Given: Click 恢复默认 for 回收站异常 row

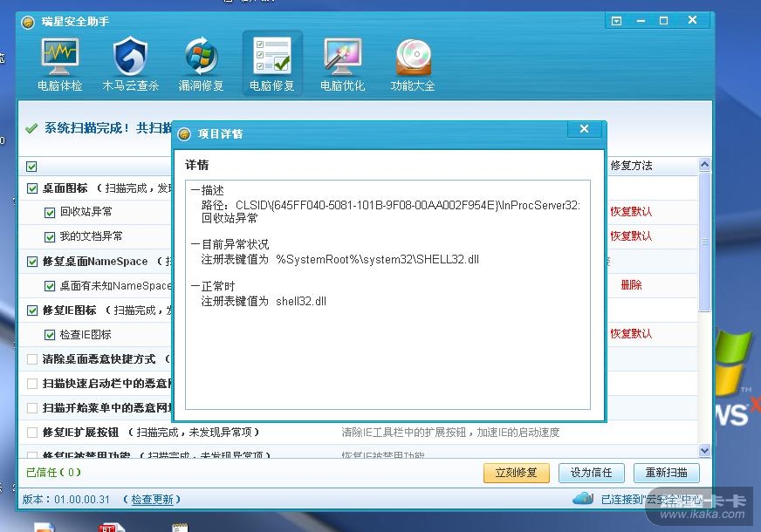Looking at the screenshot, I should coord(631,211).
